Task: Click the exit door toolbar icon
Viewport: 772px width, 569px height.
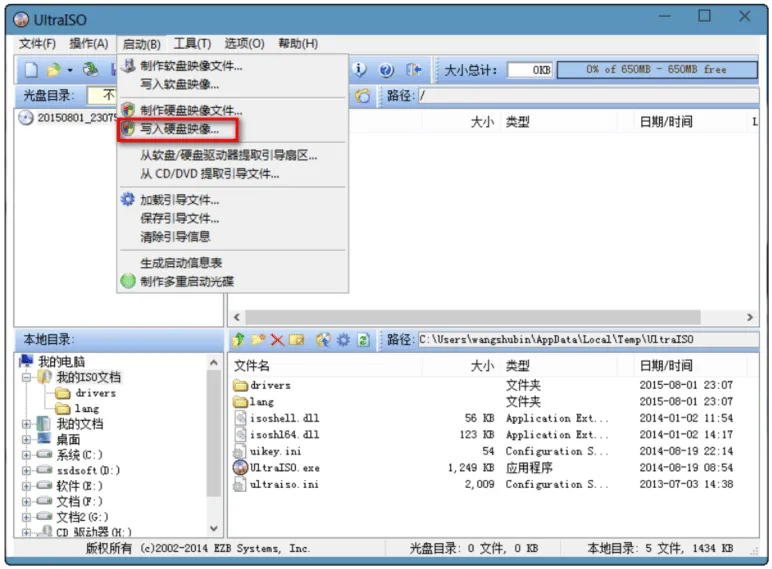Action: click(413, 70)
